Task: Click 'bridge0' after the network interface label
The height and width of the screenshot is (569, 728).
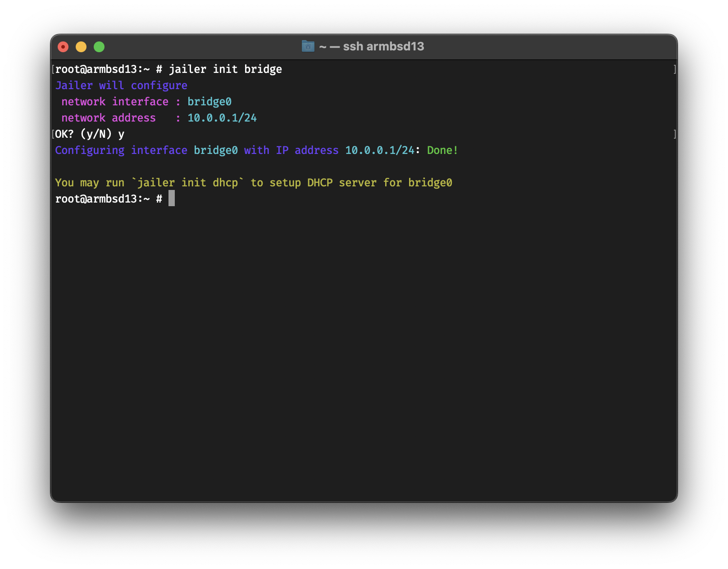Action: (209, 102)
